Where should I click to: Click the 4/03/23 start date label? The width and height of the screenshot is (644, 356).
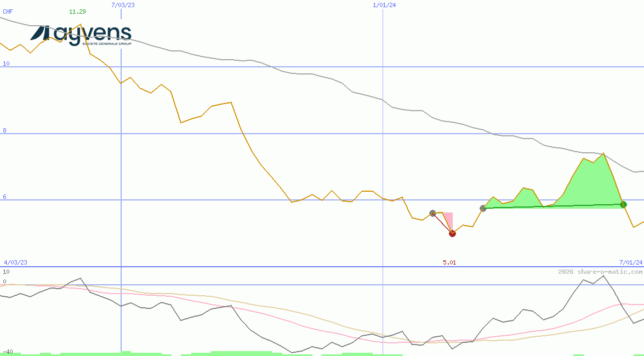click(x=15, y=263)
